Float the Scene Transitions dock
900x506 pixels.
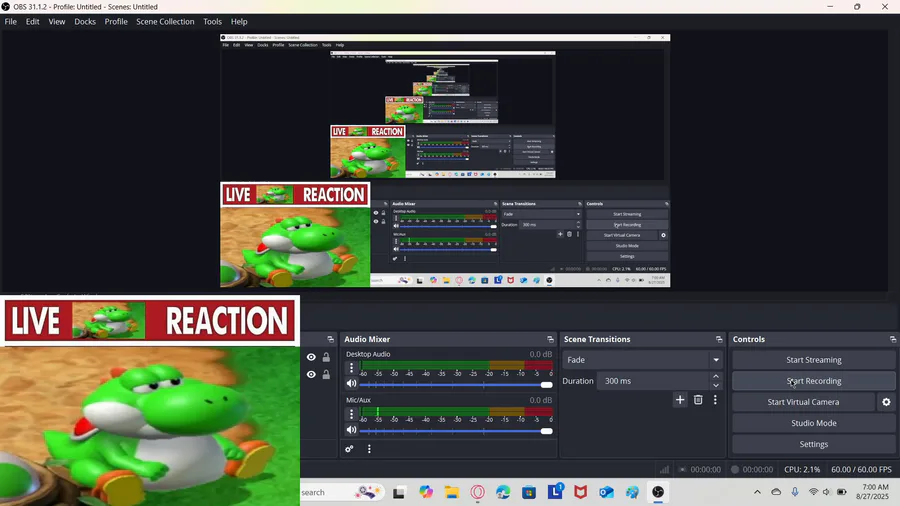(719, 339)
